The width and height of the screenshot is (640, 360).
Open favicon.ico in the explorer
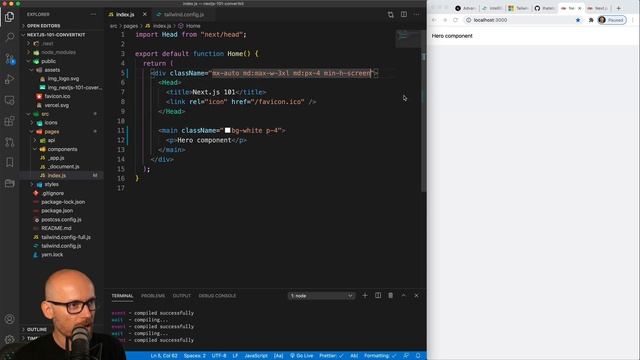[x=57, y=96]
